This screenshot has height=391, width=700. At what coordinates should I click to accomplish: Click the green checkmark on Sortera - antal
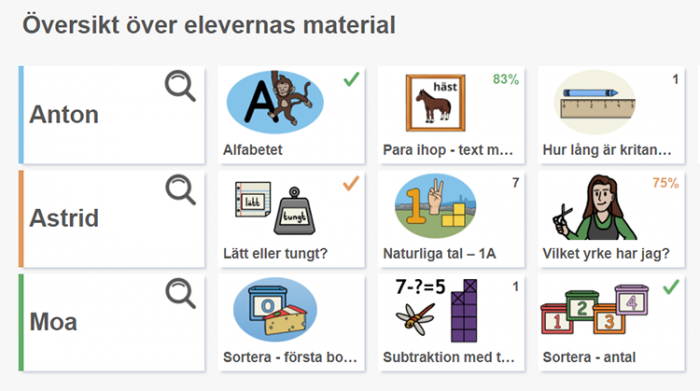pos(671,287)
